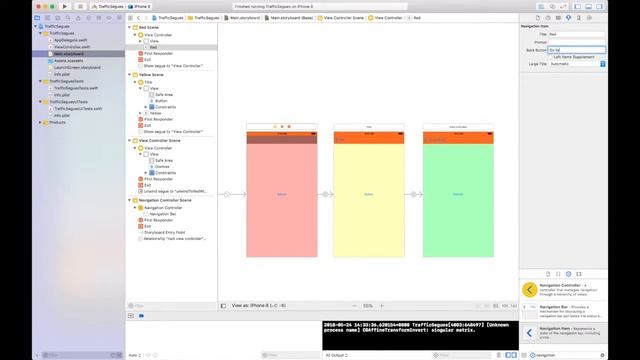This screenshot has height=360, width=640.
Task: Switch to the Standard editor
Action: point(541,7)
